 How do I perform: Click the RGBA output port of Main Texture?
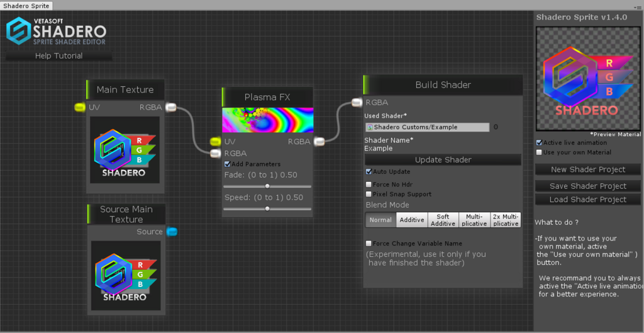tap(172, 107)
